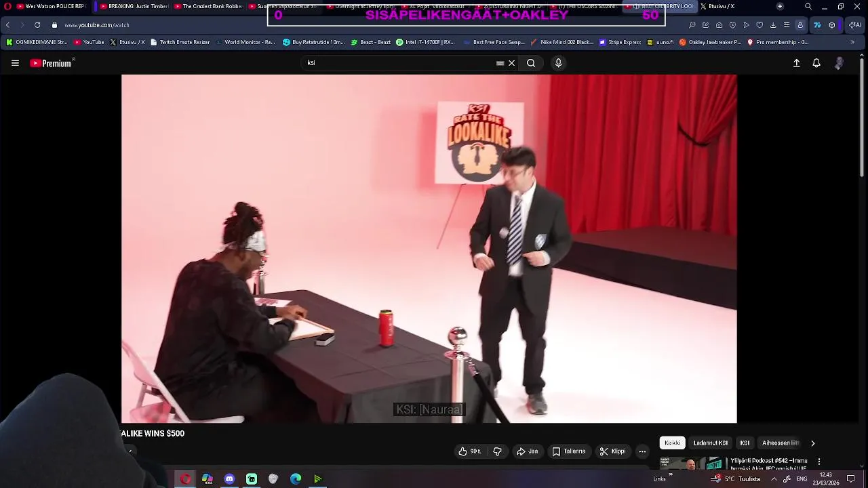Start voice search with the microphone icon

click(558, 63)
